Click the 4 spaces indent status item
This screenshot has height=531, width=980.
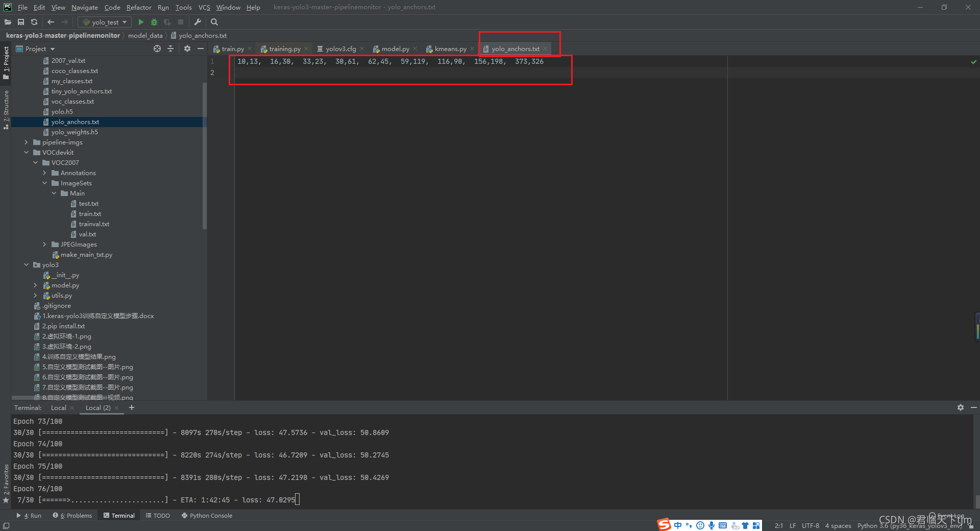coord(838,525)
